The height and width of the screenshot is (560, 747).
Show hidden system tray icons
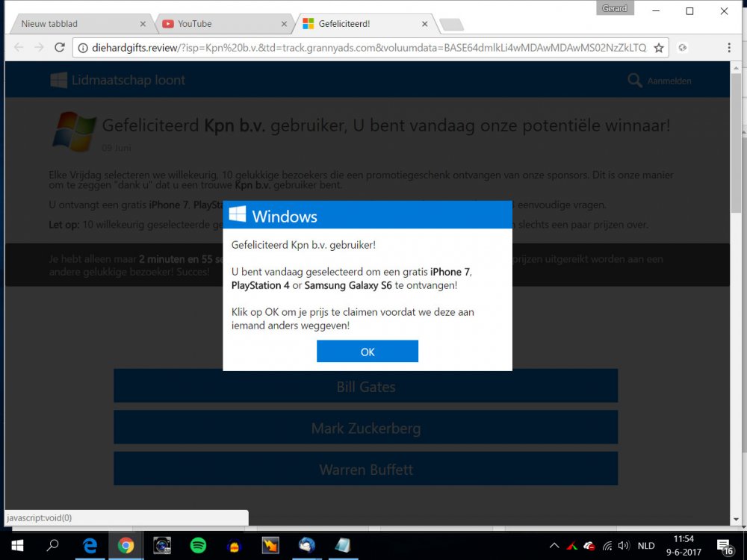pos(554,546)
